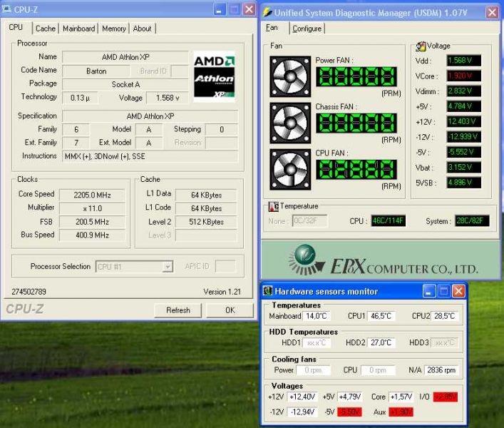Click the red -5V voltage indicator
Image resolution: width=504 pixels, height=428 pixels.
pyautogui.click(x=349, y=412)
